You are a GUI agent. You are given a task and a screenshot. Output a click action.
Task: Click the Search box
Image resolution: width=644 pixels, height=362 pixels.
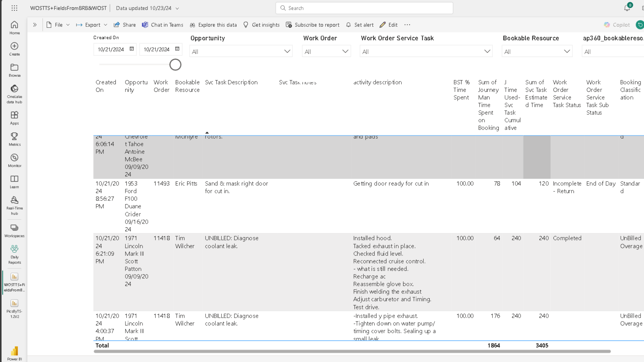point(364,8)
